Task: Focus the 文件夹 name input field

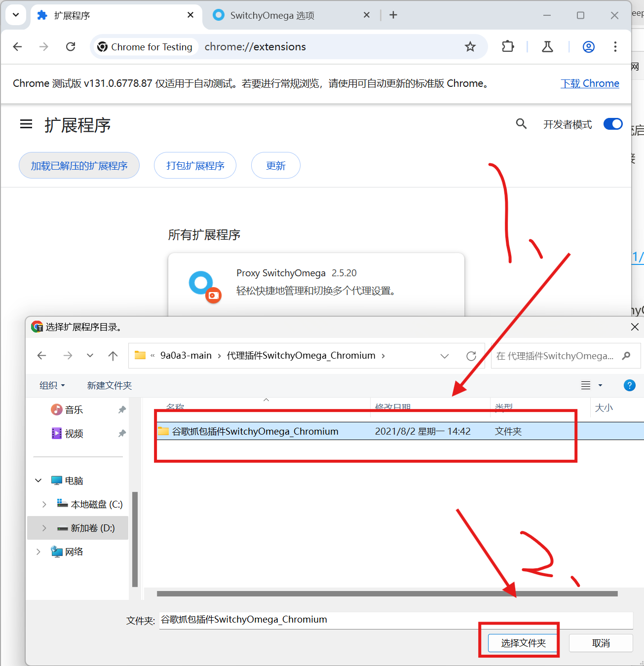Action: click(396, 620)
